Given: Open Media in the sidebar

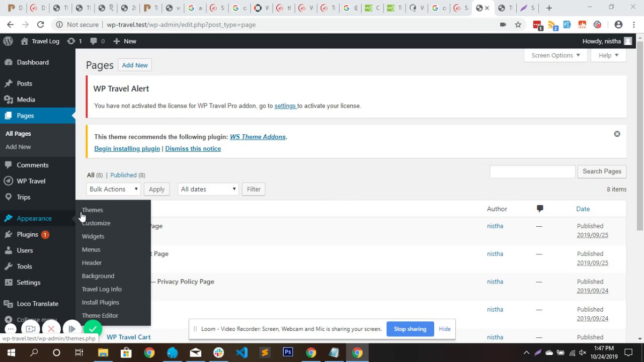Looking at the screenshot, I should pos(26,100).
